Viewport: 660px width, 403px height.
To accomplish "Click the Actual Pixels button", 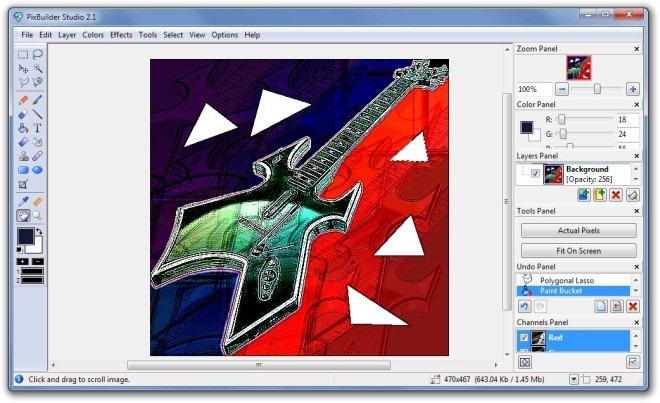I will pyautogui.click(x=579, y=230).
